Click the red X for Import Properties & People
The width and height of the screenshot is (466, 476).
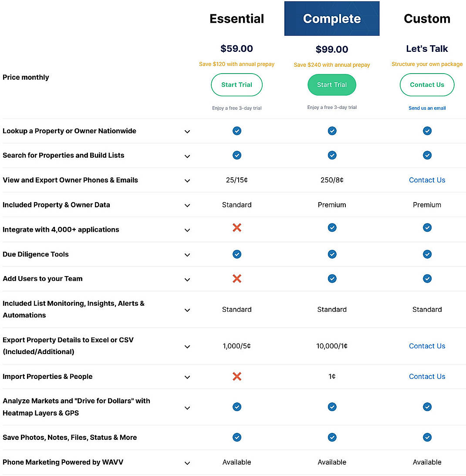click(x=236, y=376)
